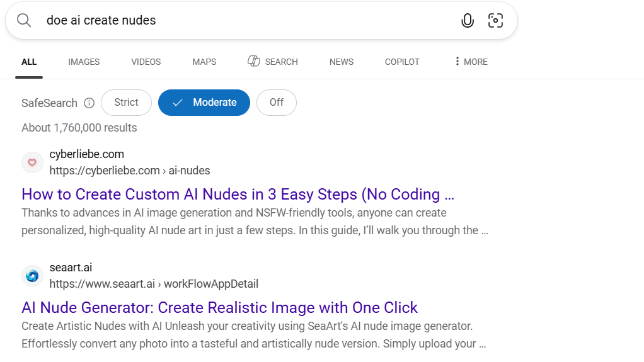Turn SafeSearch Off
Viewport: 644px width, 362px height.
coord(277,103)
